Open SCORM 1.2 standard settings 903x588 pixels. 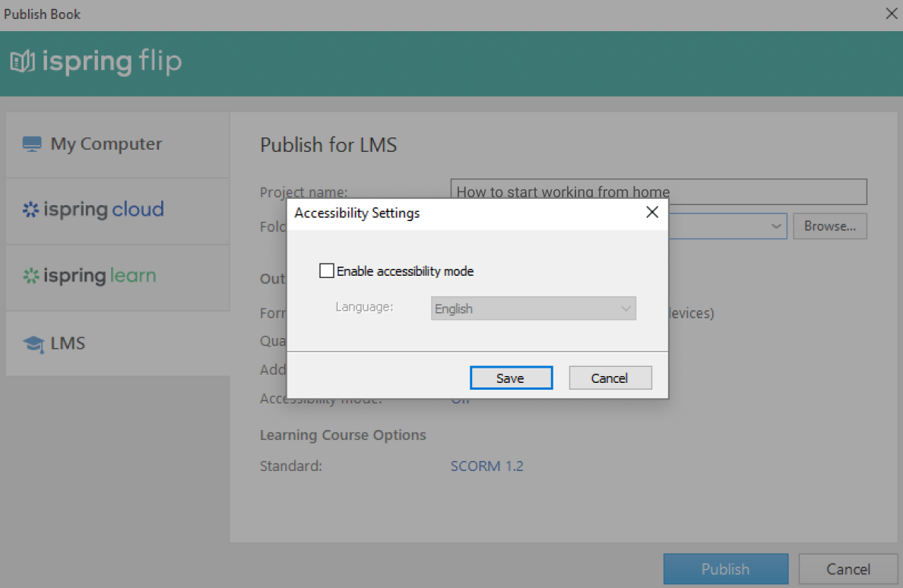(x=487, y=466)
